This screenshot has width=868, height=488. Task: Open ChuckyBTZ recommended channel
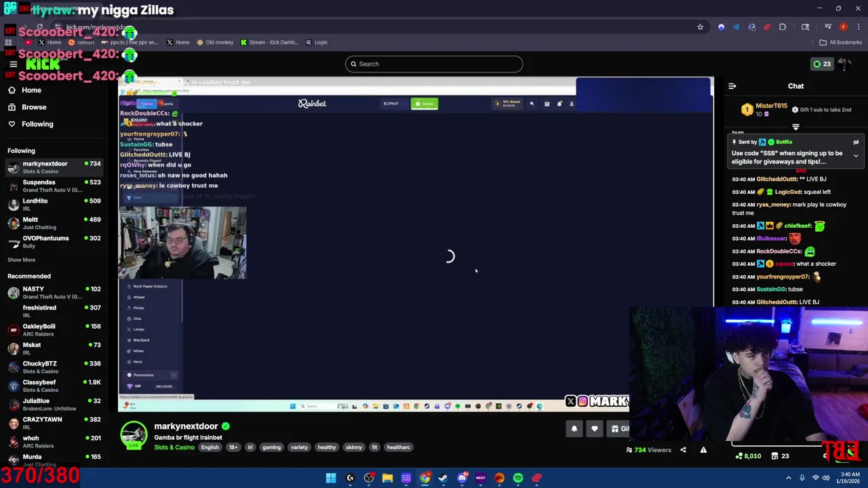click(x=54, y=367)
